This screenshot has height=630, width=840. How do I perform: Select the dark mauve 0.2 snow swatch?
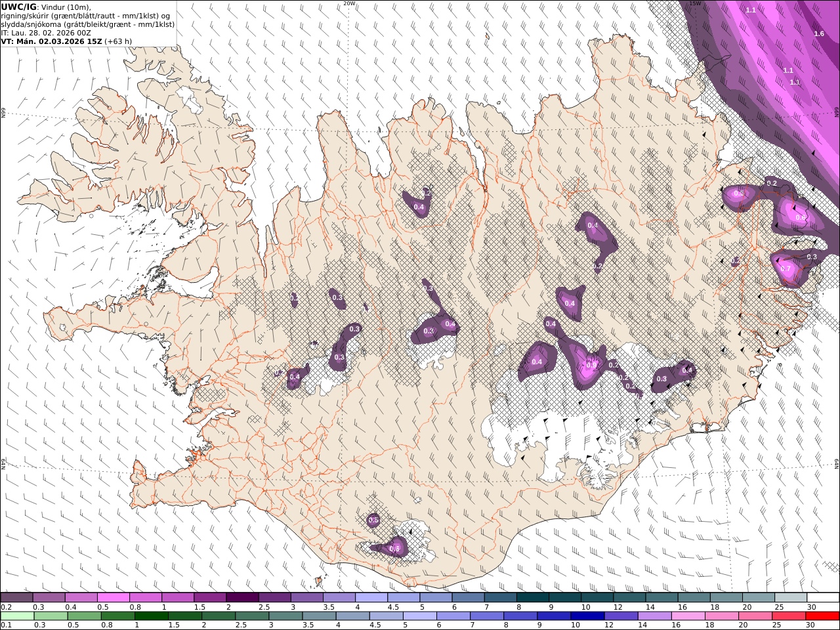point(16,598)
